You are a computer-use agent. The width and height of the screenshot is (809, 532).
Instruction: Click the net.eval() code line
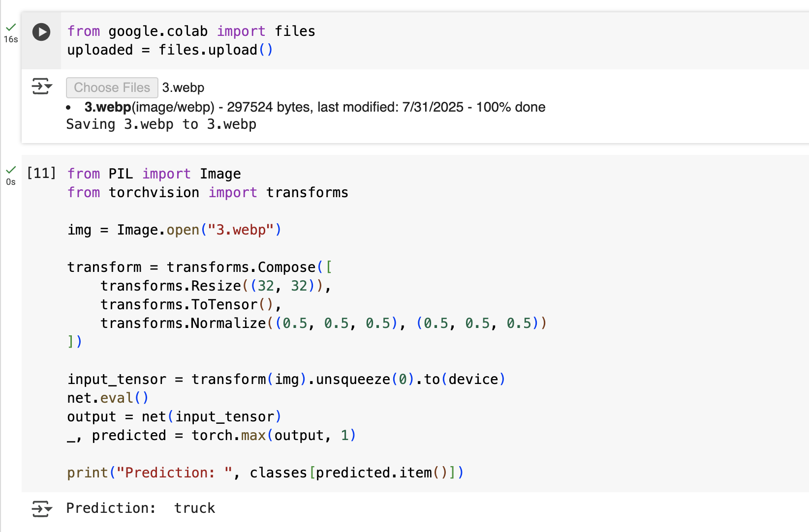point(107,397)
